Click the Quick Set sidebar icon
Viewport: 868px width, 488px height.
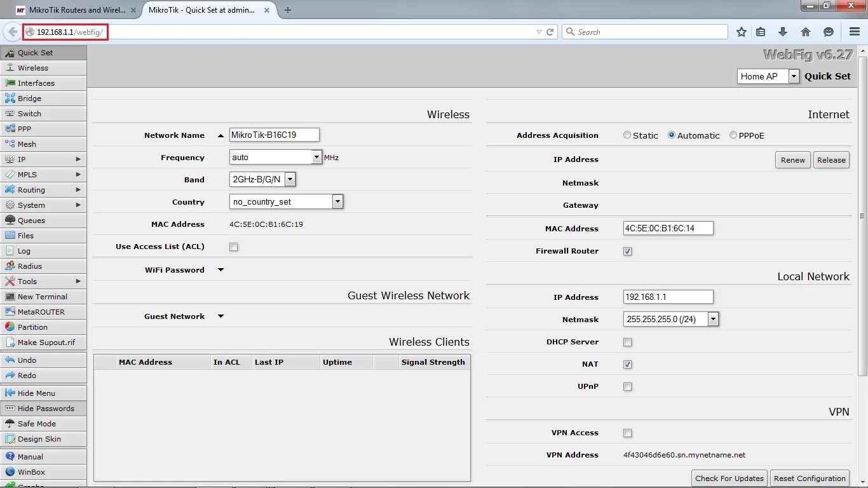[x=10, y=53]
